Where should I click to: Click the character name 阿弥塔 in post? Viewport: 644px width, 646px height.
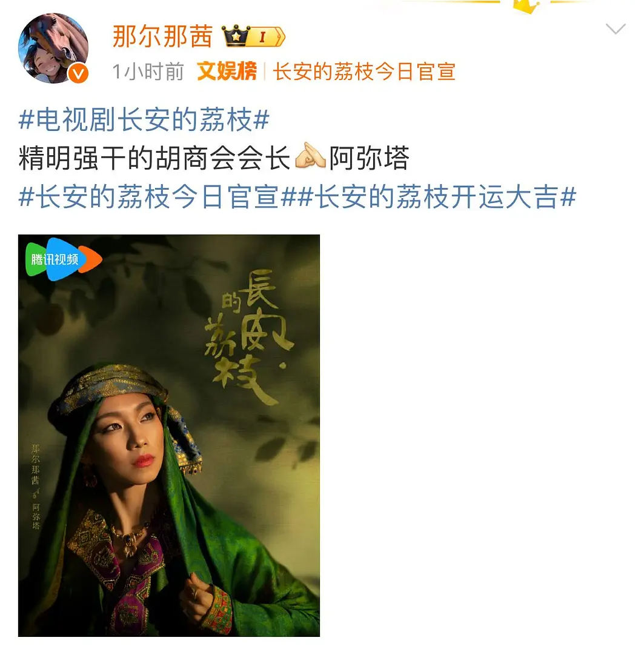pyautogui.click(x=369, y=158)
